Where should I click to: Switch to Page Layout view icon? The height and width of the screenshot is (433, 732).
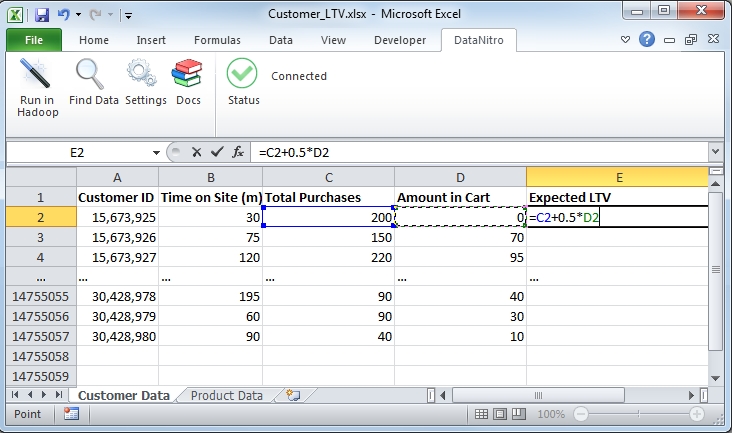tap(500, 414)
